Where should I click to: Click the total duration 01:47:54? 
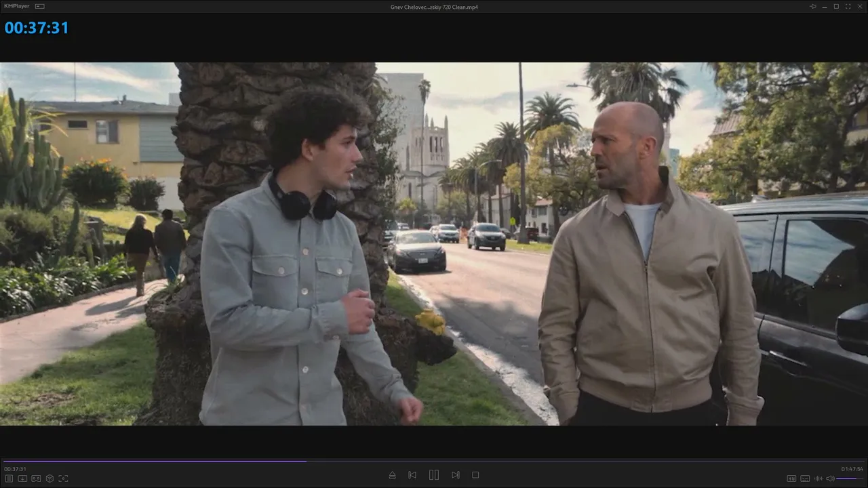(x=852, y=469)
